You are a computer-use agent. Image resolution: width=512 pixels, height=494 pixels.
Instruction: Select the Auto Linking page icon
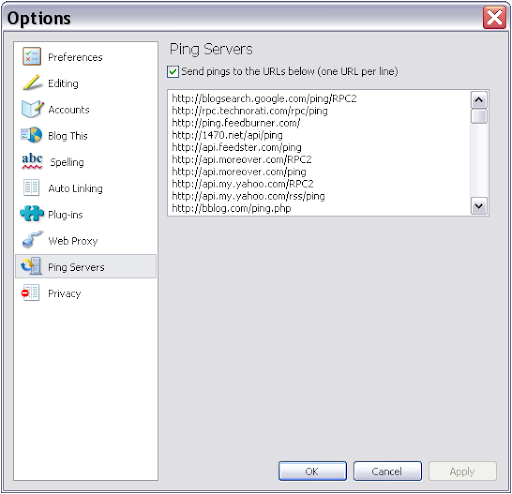tap(32, 188)
